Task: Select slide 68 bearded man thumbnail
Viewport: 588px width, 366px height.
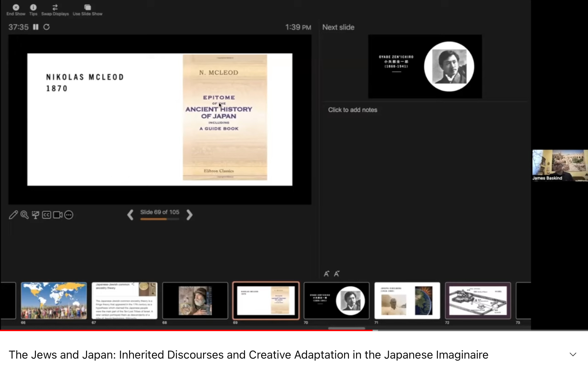Action: 195,300
